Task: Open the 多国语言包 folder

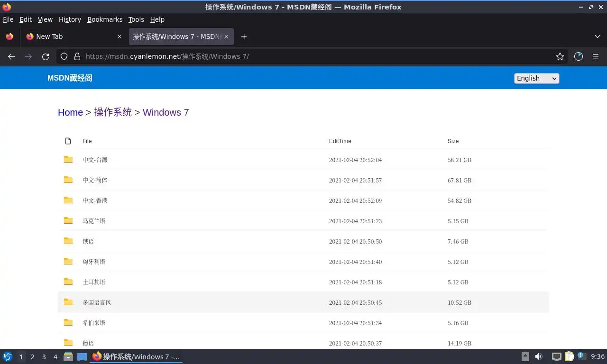Action: pos(97,302)
